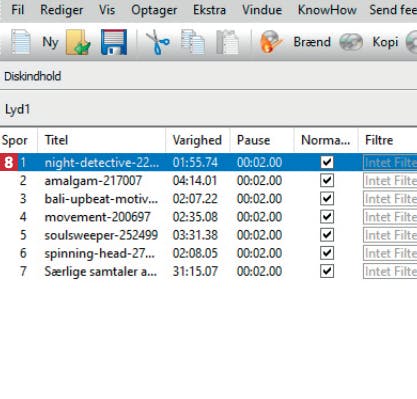Paste with the clipboard icon

(227, 42)
